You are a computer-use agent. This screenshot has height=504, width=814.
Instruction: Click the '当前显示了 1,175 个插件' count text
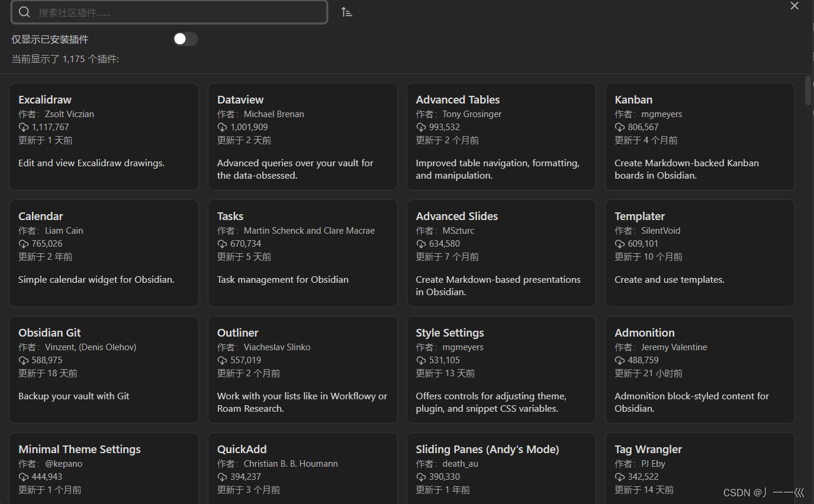tap(65, 59)
